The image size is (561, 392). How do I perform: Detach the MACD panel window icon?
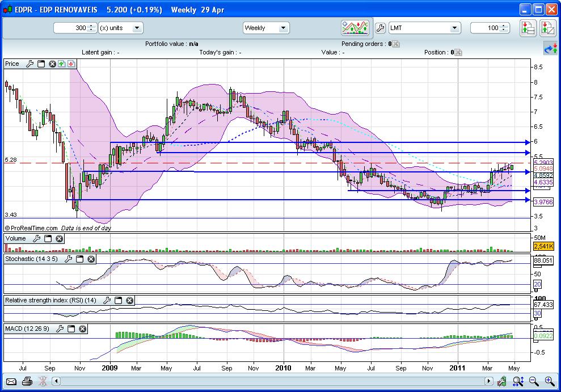(x=71, y=328)
